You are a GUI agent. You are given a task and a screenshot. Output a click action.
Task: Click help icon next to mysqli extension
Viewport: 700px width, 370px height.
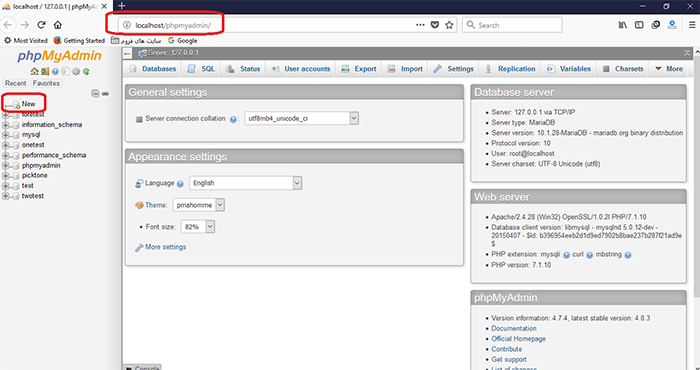click(567, 255)
